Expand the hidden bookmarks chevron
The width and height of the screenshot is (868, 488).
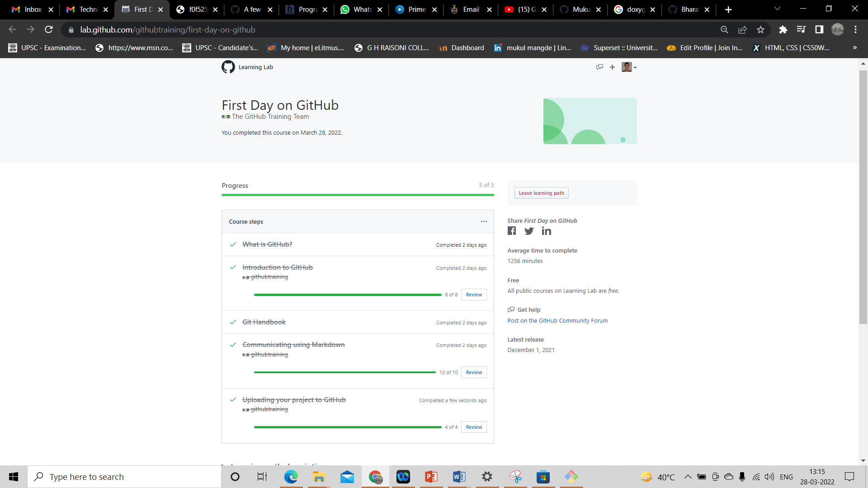point(855,47)
